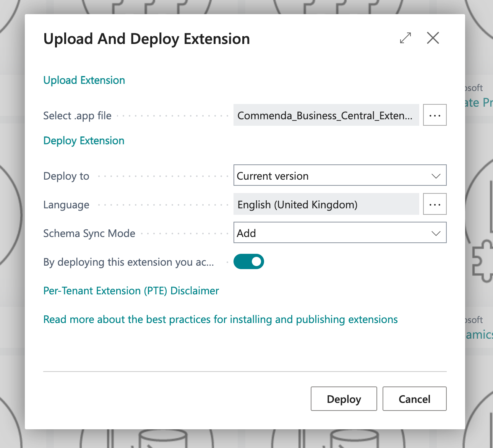Open the Deploy to dropdown
Viewport: 493px width, 448px height.
coord(340,175)
